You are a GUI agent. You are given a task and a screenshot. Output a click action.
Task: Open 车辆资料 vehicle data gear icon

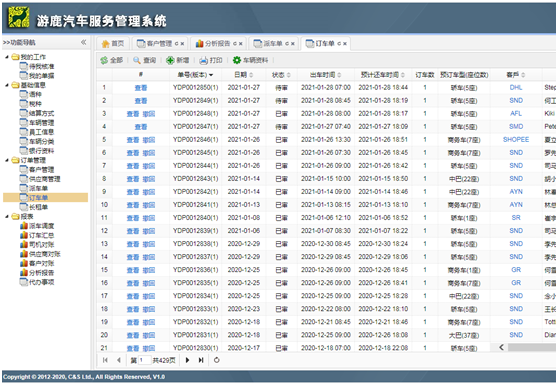coord(237,60)
